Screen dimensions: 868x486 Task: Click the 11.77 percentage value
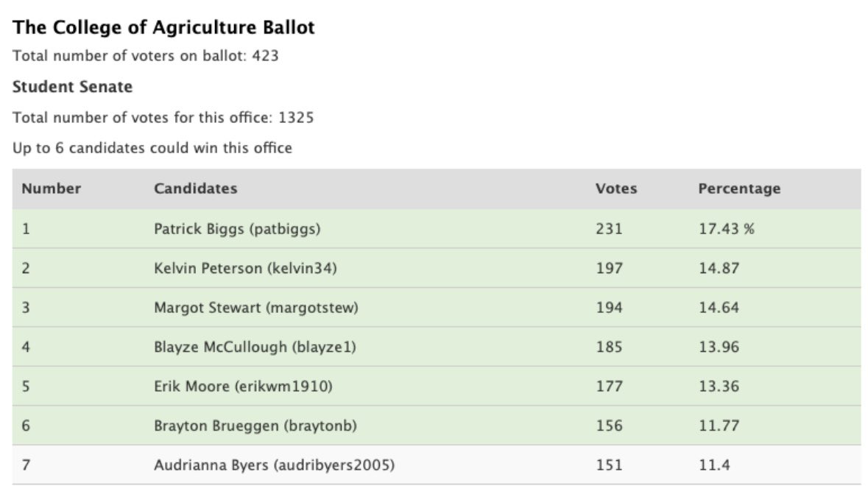719,426
